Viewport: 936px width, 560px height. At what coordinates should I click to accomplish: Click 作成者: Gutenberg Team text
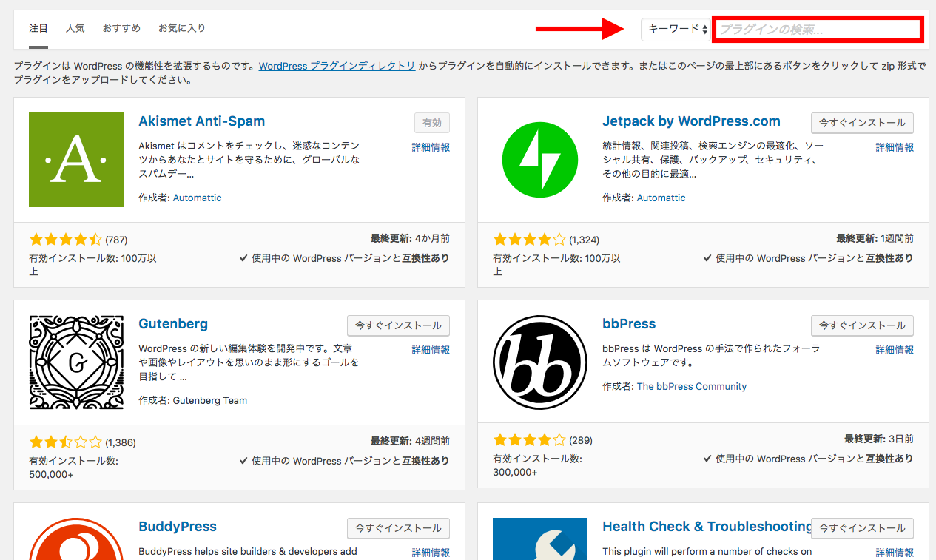(x=192, y=400)
